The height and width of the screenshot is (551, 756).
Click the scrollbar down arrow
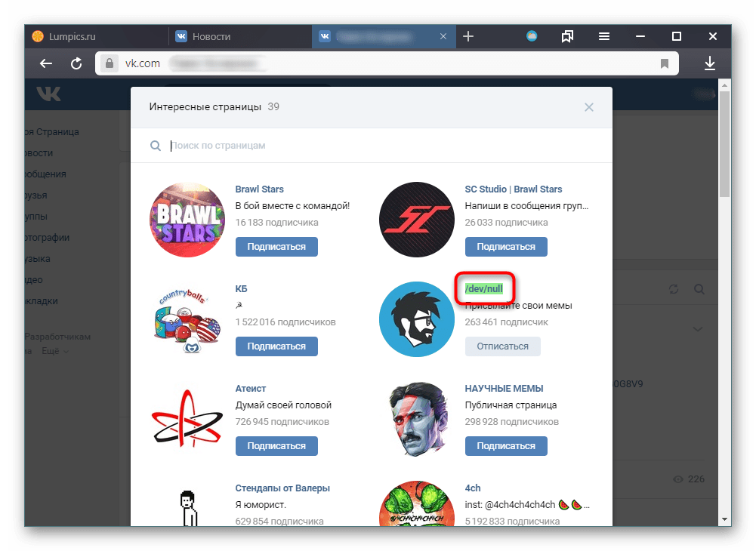point(724,519)
